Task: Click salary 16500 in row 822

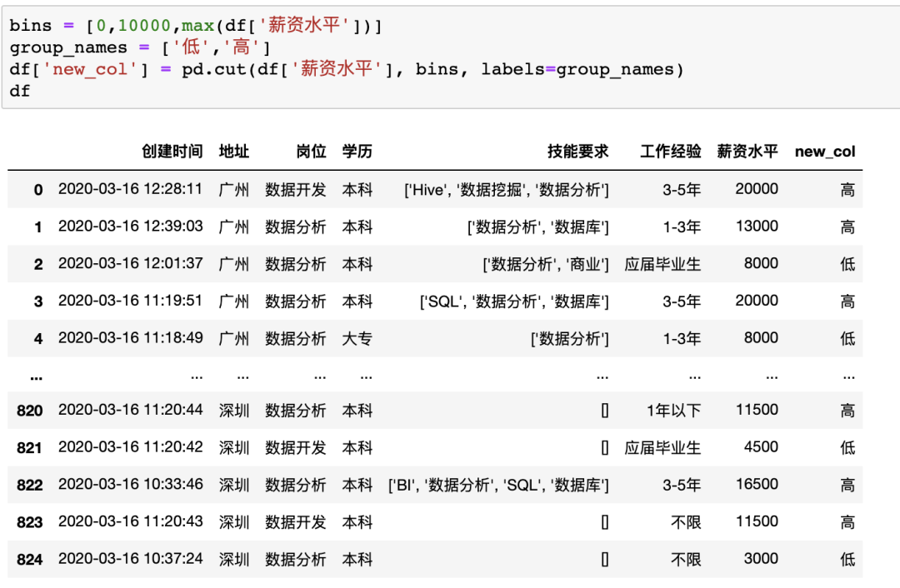Action: tap(757, 485)
